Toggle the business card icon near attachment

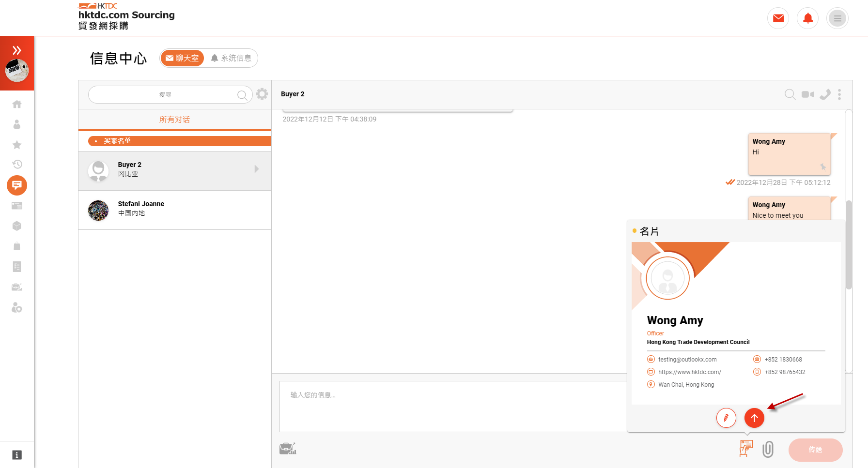(746, 448)
